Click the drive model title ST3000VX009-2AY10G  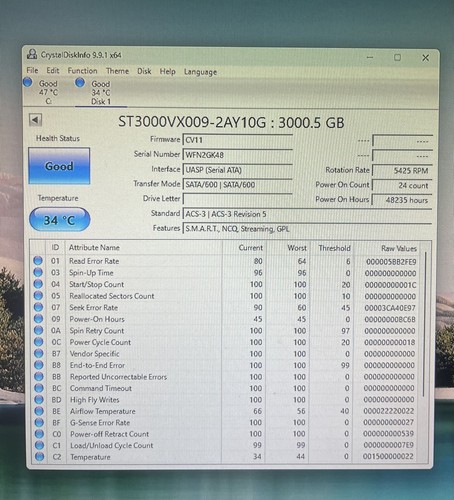(192, 122)
